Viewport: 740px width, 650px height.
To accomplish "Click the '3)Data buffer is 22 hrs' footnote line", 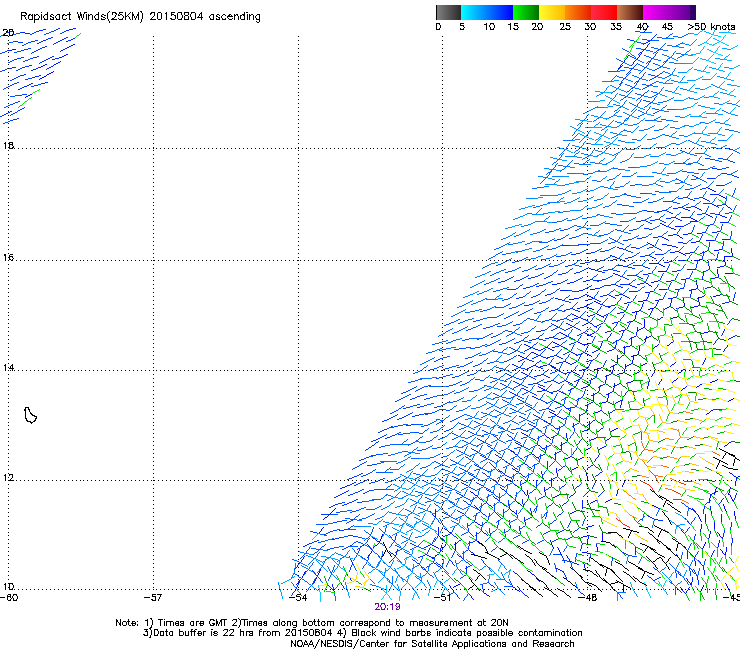I will [362, 633].
